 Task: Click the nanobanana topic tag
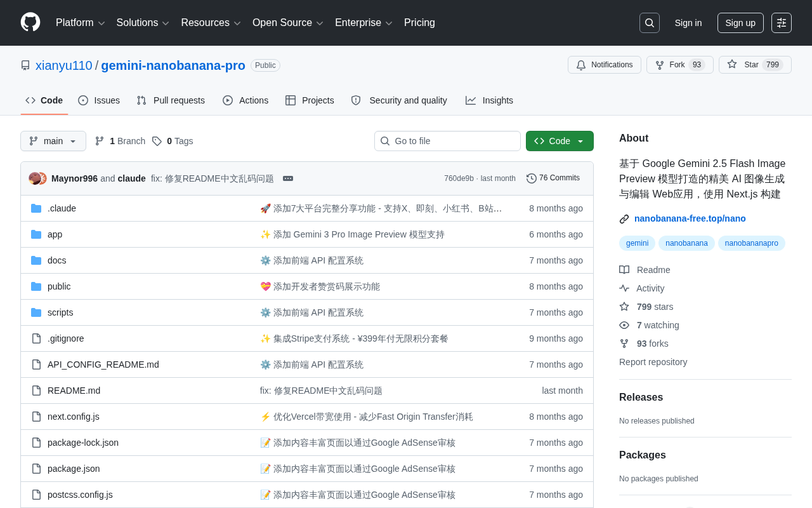coord(686,243)
